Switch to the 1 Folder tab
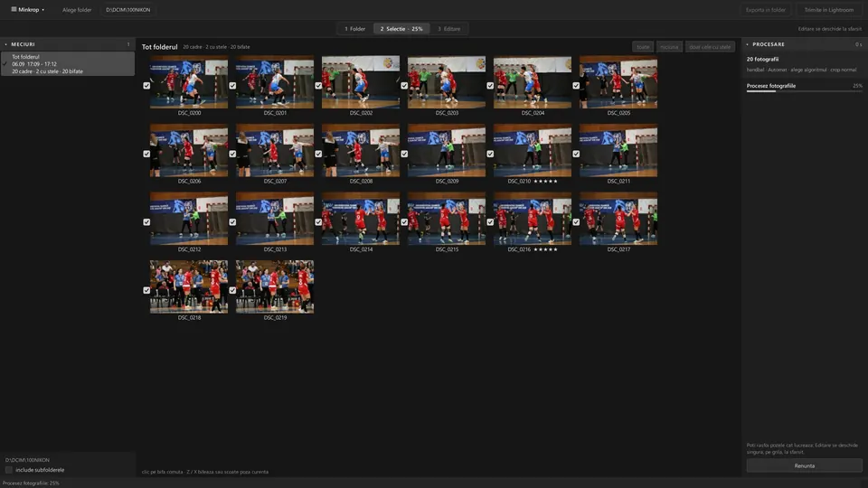The width and height of the screenshot is (868, 488). (x=354, y=29)
